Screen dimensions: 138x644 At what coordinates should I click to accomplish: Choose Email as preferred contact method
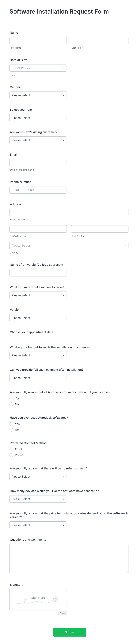(x=11, y=449)
